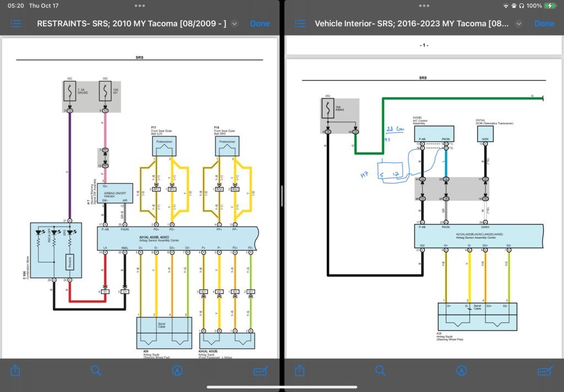Image resolution: width=564 pixels, height=392 pixels.
Task: Expand the title dropdown for Vehicle Interior- SRS document
Action: coord(519,24)
